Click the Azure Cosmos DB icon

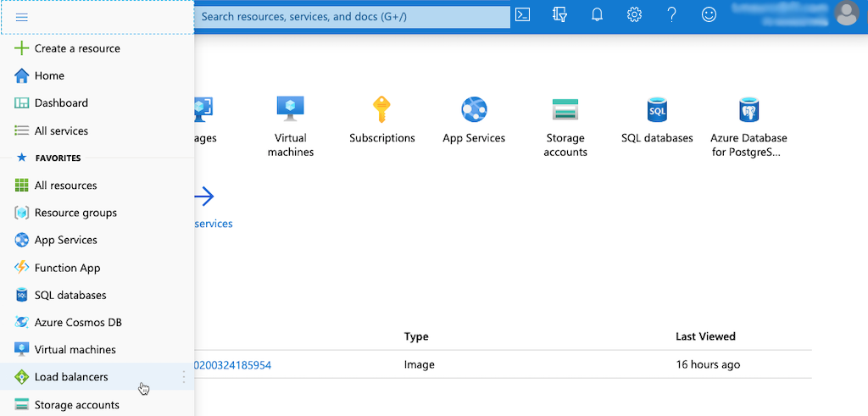[21, 322]
